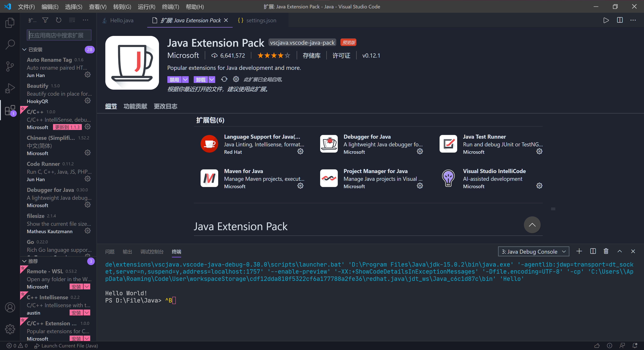The height and width of the screenshot is (350, 644).
Task: Open the Manage gear in activity bar
Action: [x=10, y=329]
